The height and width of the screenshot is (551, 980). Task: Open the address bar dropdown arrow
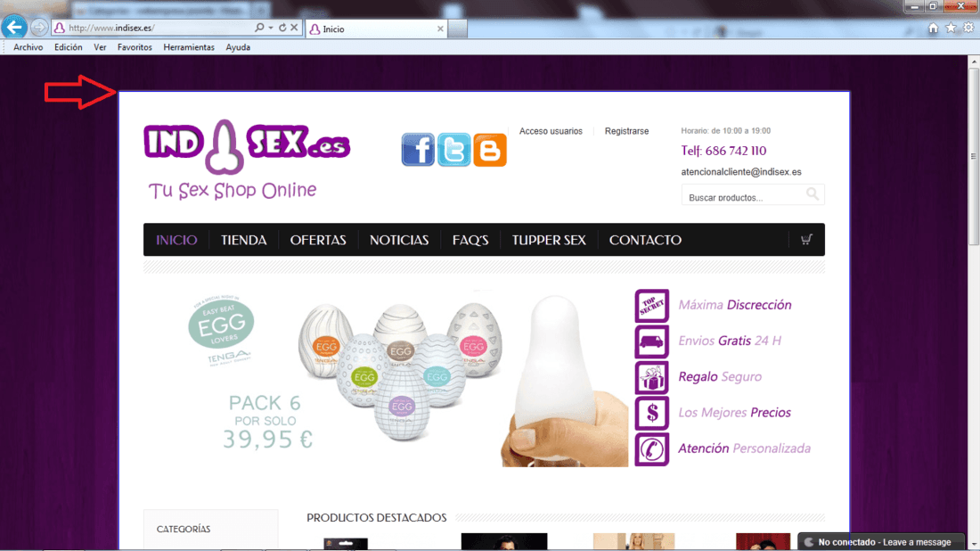pos(271,28)
